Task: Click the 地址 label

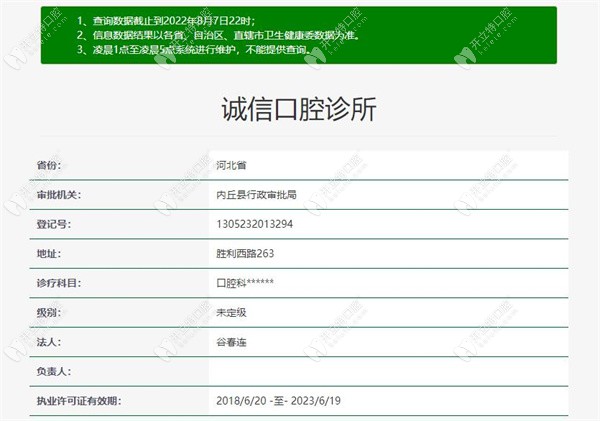Action: [x=49, y=254]
